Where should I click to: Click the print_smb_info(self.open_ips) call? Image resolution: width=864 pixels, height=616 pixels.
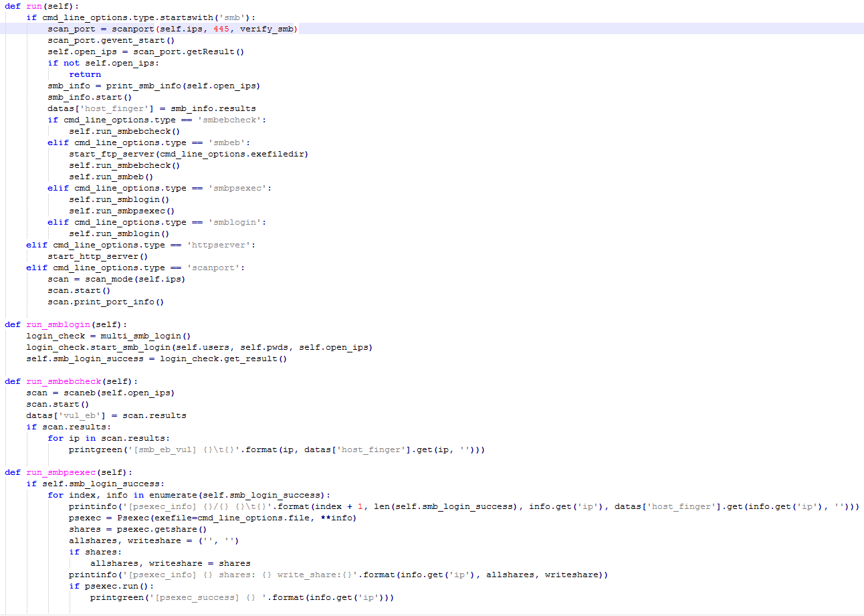click(183, 86)
